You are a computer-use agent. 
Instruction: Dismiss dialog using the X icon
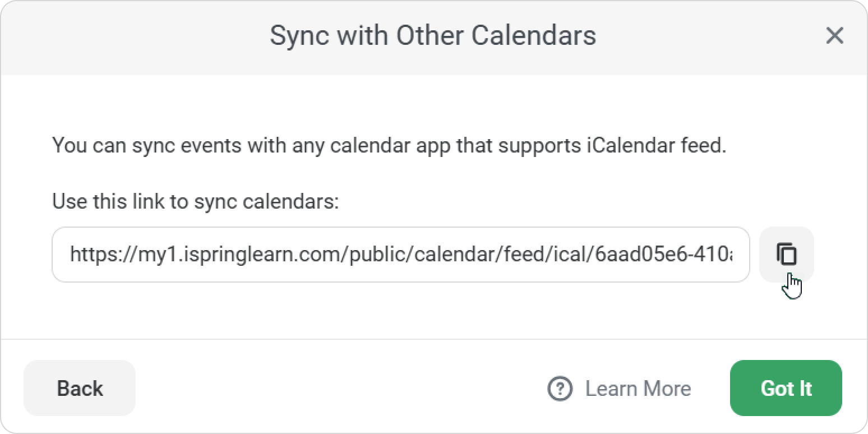(x=834, y=36)
